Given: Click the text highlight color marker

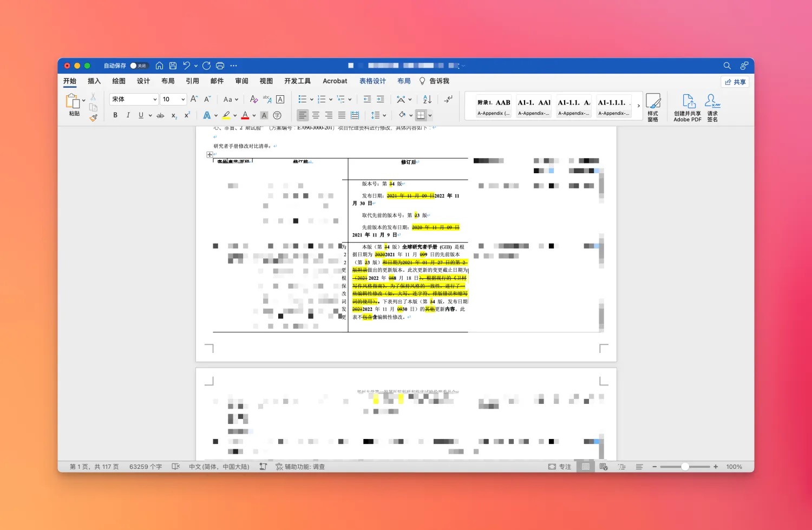Looking at the screenshot, I should pos(226,115).
